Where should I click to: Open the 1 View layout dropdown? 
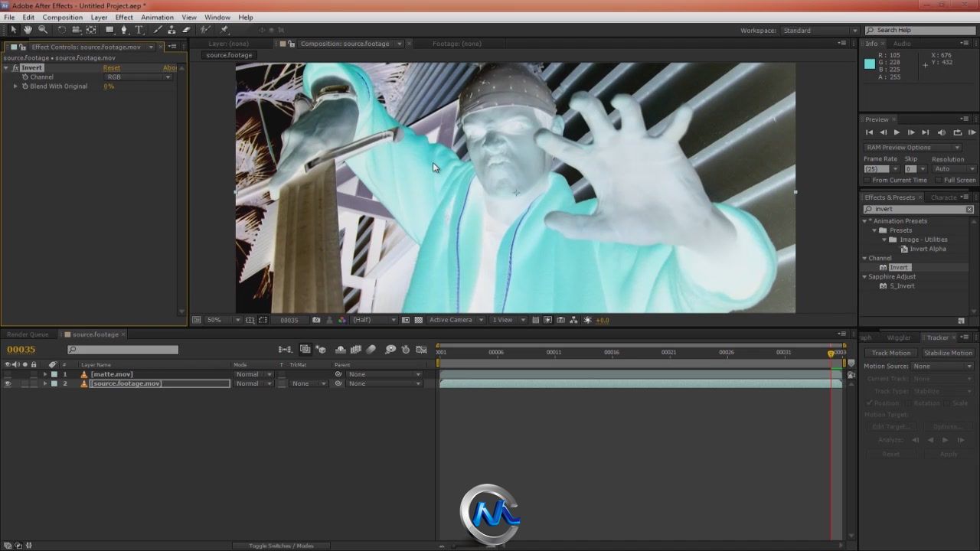508,320
